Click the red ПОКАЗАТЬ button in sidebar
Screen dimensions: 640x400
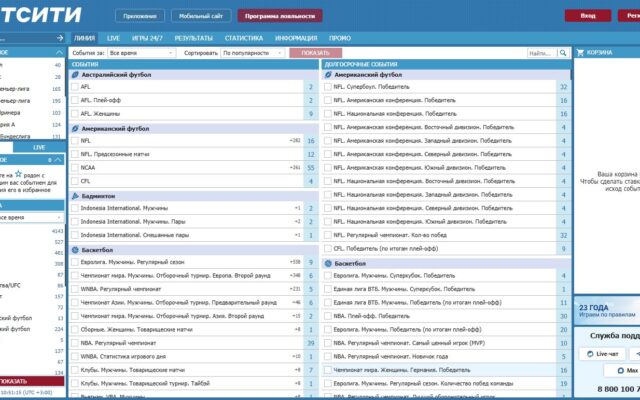(x=32, y=381)
